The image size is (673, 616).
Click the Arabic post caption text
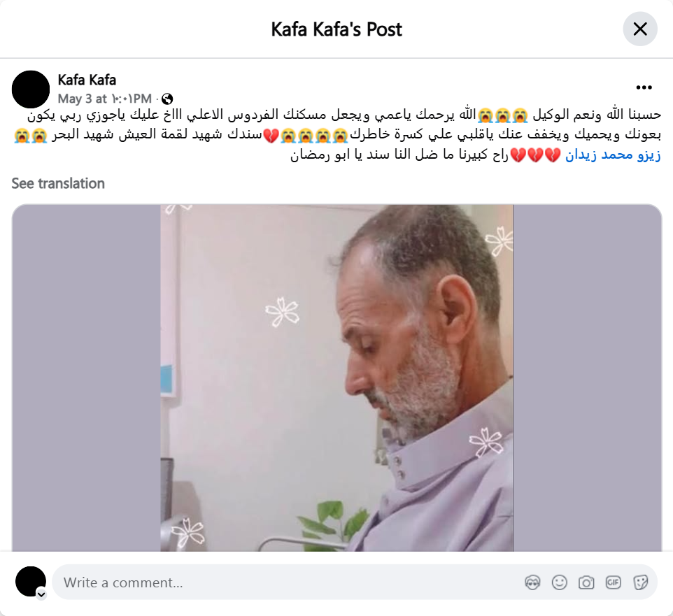(x=337, y=134)
